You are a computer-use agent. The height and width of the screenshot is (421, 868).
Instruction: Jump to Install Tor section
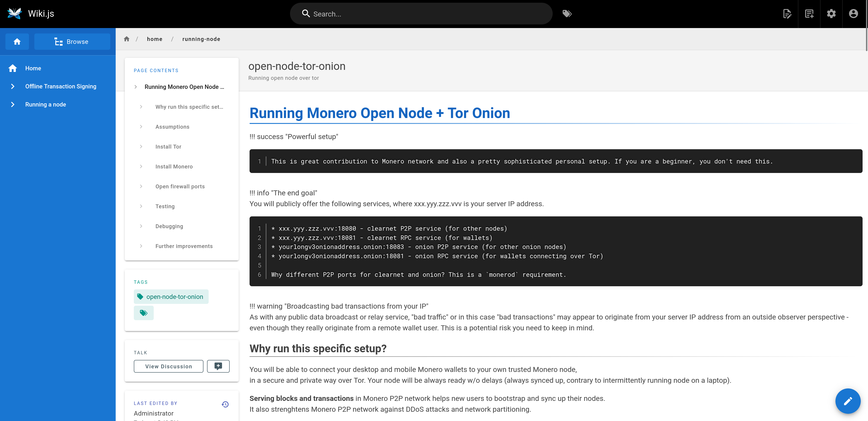click(168, 147)
